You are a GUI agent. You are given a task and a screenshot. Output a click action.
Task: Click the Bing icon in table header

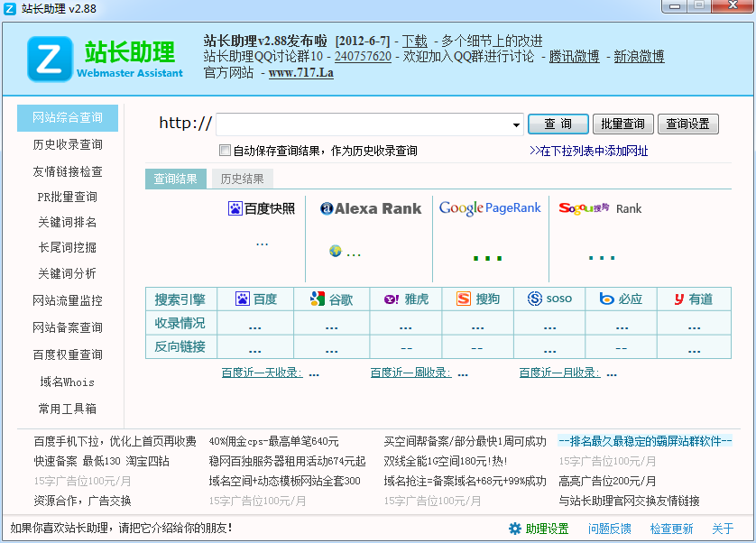[x=607, y=299]
